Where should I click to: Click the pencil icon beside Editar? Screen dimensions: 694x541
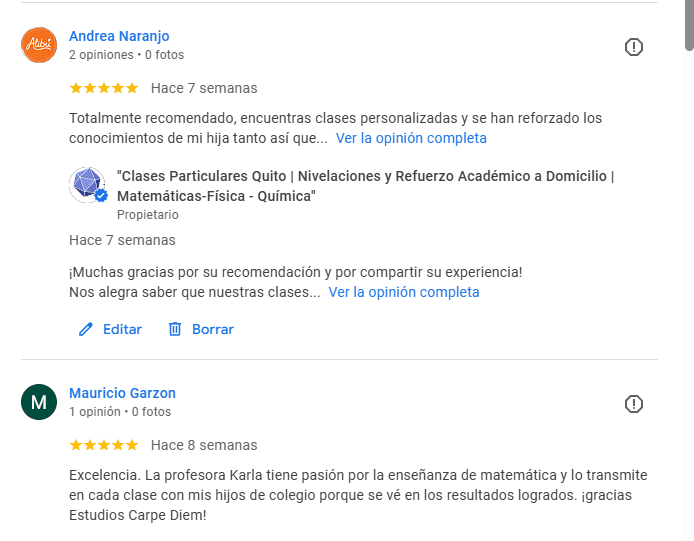point(86,329)
